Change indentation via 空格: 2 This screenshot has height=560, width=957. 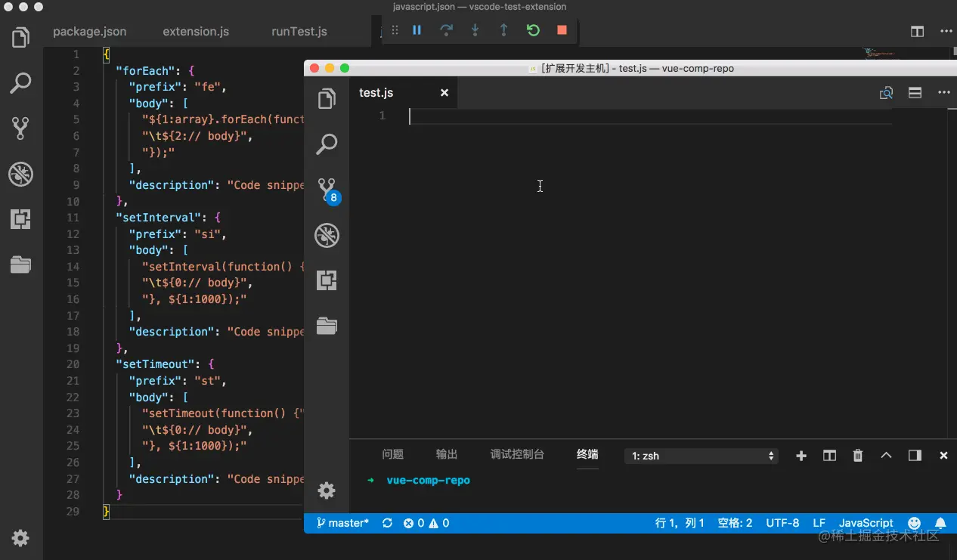tap(735, 523)
